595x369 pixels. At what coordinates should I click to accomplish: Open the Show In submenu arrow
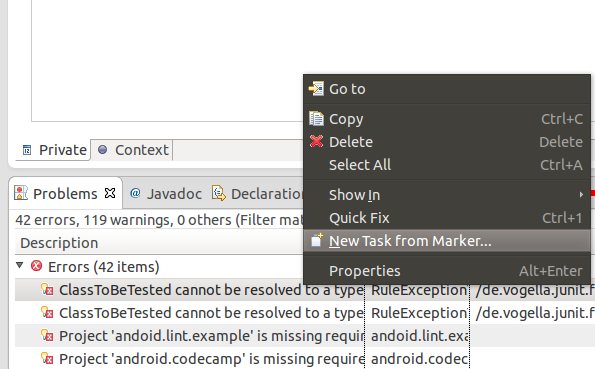click(581, 195)
